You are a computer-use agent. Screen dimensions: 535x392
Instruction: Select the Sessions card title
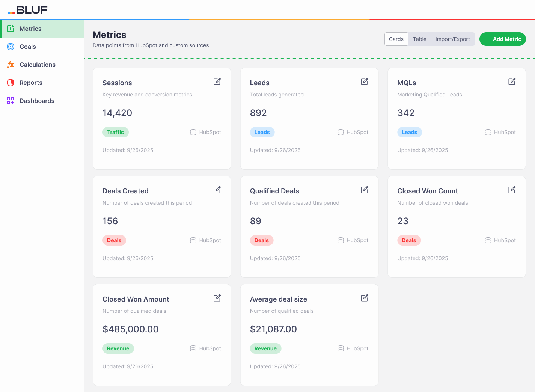(117, 83)
